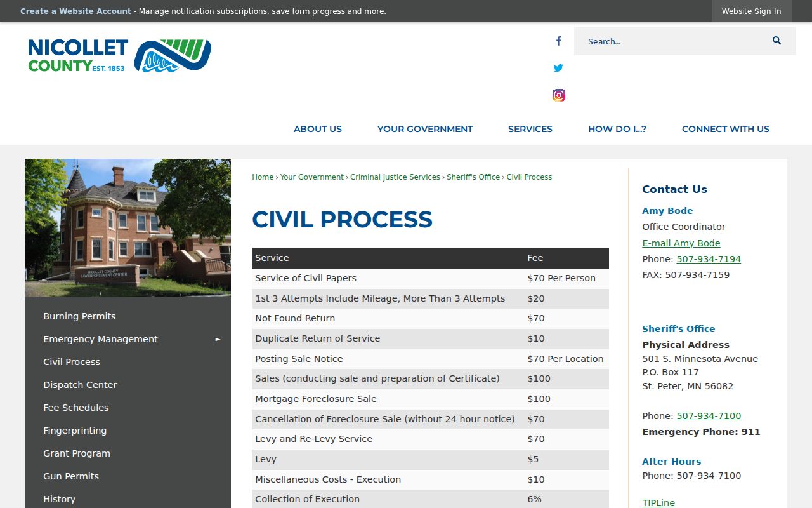
Task: Open Burning Permits in sidebar
Action: click(x=79, y=316)
